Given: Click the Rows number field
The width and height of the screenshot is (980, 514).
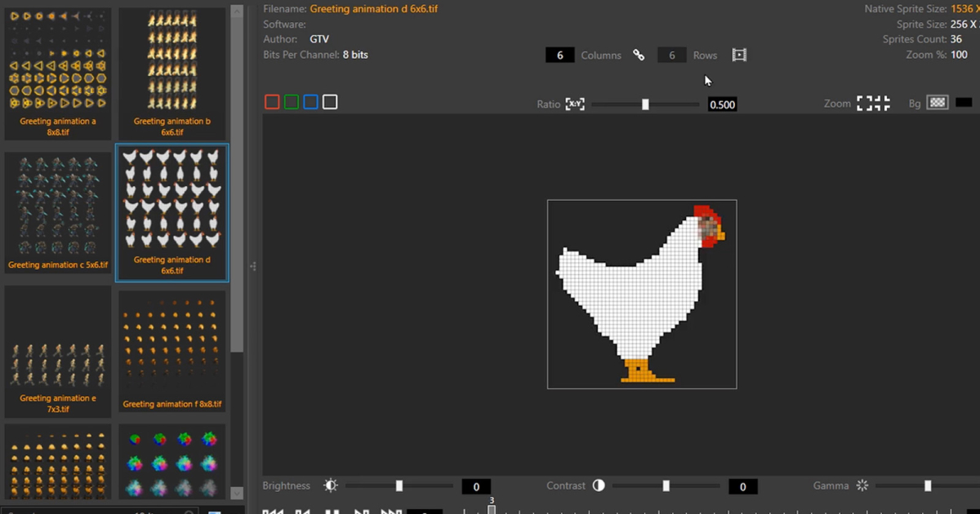Looking at the screenshot, I should [672, 55].
